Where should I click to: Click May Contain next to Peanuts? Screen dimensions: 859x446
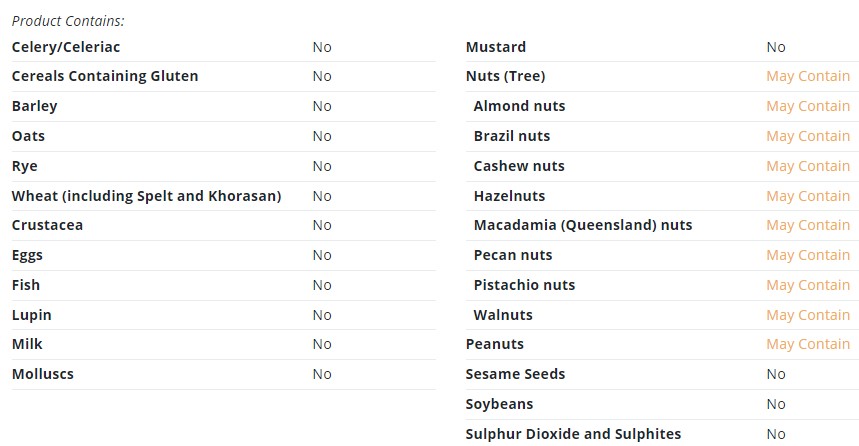[x=808, y=344]
